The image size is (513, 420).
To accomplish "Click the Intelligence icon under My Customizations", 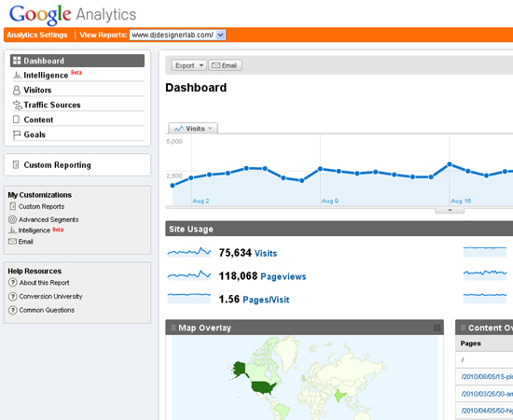I will tap(12, 231).
